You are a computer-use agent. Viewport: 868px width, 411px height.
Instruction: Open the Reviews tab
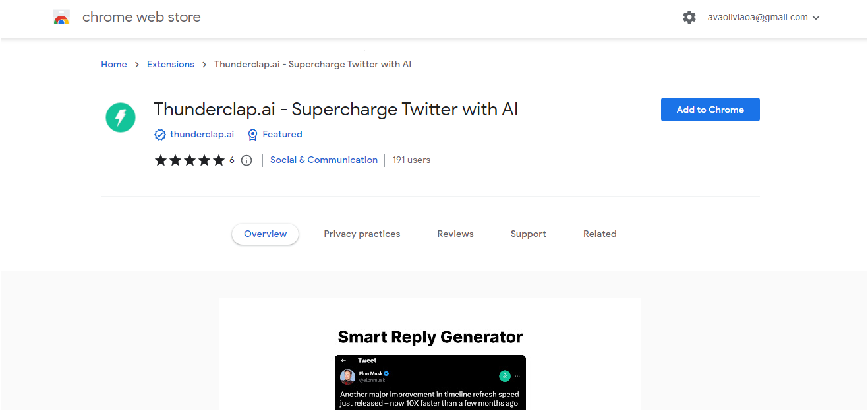455,234
